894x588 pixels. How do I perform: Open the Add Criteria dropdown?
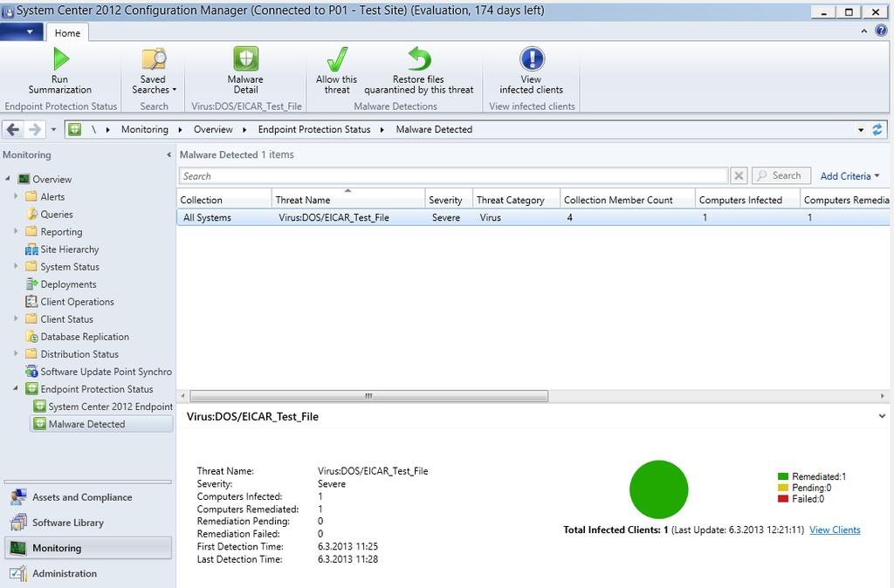pos(849,176)
